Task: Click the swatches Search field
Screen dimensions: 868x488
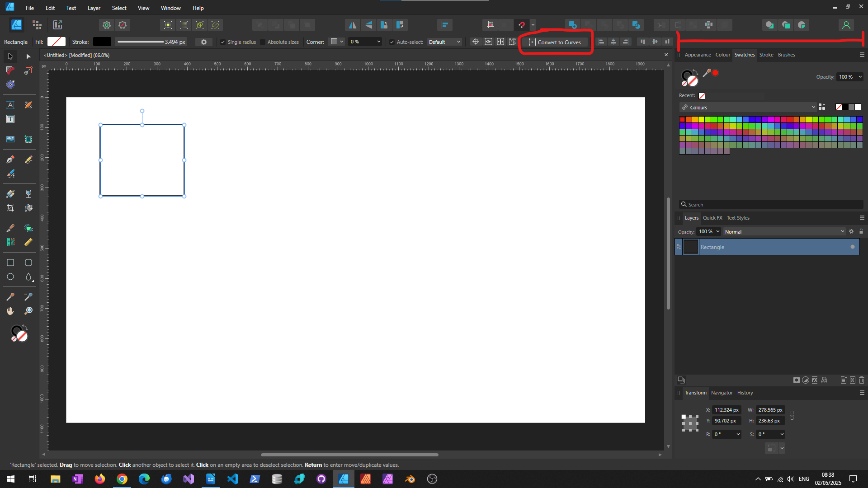Action: tap(771, 204)
